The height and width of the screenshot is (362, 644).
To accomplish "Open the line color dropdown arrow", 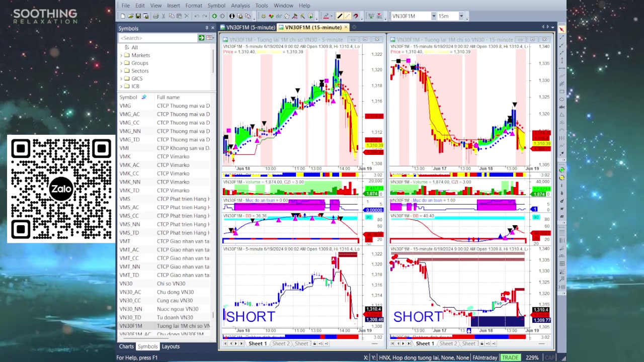I will [332, 16].
